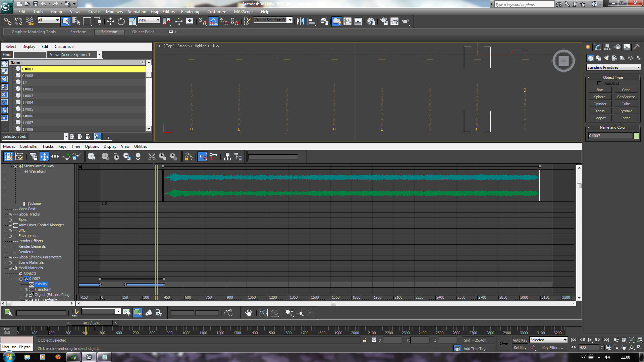This screenshot has height=362, width=644.
Task: Open the Scene Explorer View dropdown
Action: click(x=99, y=55)
